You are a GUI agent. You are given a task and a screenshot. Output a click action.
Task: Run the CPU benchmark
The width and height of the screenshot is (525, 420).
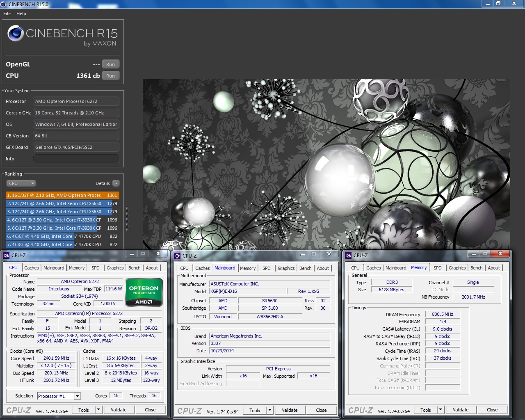[111, 76]
